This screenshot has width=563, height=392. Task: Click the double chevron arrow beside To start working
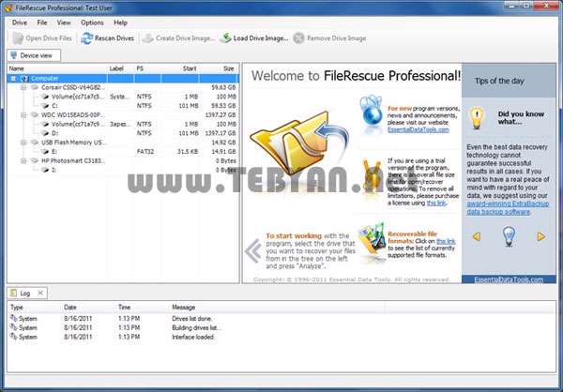pos(253,250)
